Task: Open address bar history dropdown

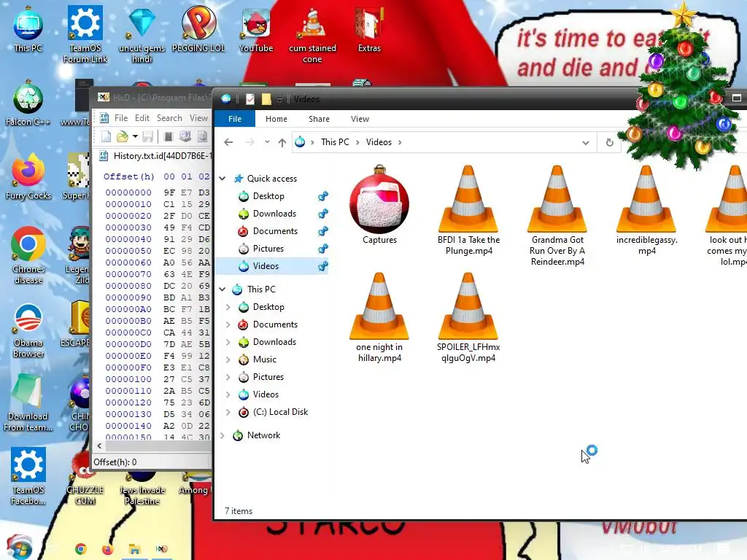Action: (x=586, y=142)
